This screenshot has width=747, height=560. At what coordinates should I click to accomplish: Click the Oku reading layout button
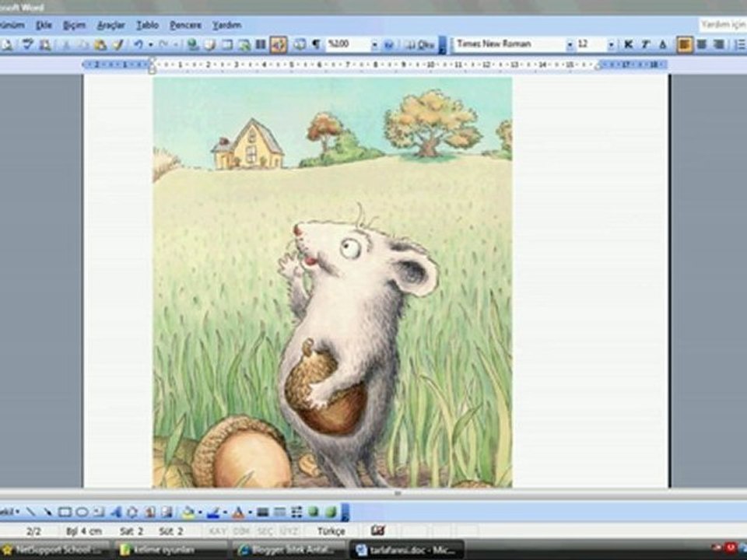(x=419, y=45)
